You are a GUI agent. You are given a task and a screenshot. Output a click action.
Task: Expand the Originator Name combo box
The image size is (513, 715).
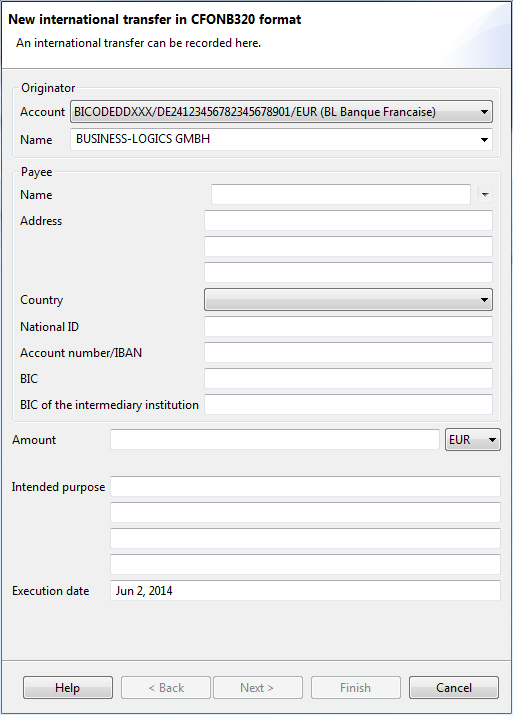click(281, 139)
